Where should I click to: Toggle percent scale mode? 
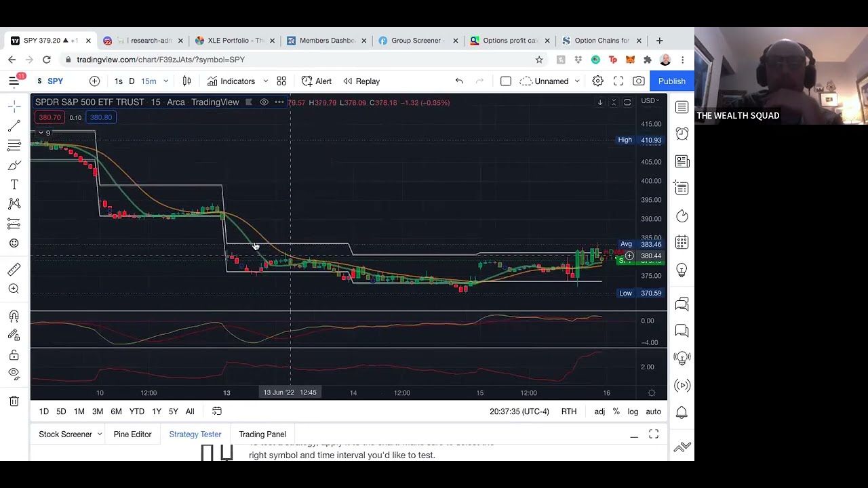point(616,411)
